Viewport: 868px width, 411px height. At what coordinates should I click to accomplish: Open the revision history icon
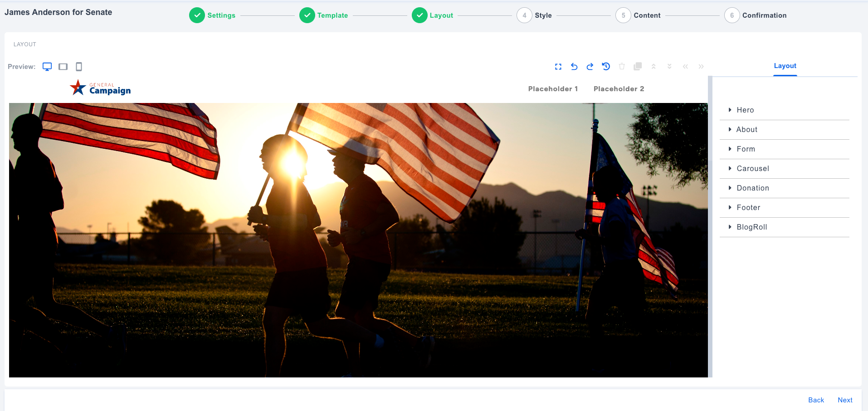[606, 66]
